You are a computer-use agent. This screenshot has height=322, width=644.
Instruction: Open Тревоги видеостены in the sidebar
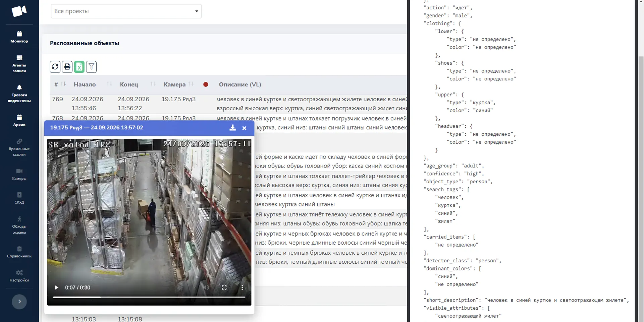19,93
